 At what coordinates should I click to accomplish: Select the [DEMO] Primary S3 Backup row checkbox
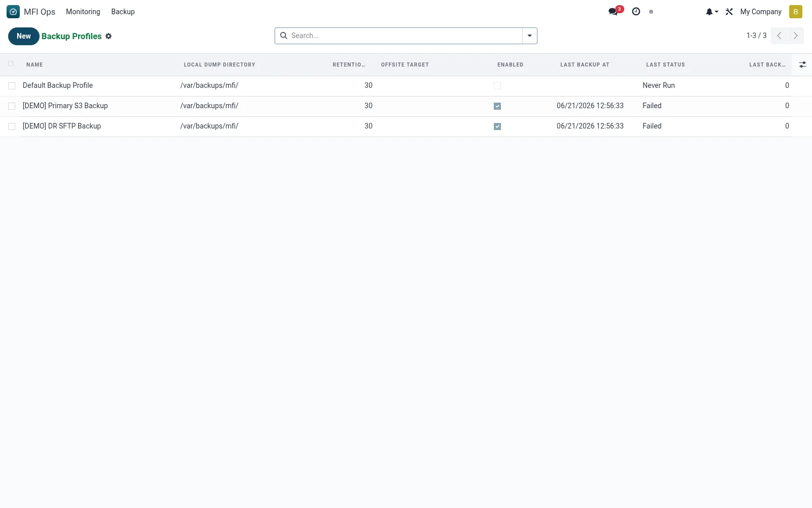pyautogui.click(x=12, y=106)
